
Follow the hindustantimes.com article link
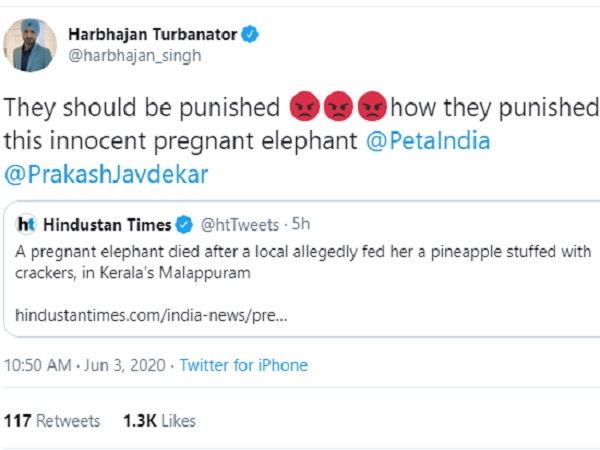click(x=152, y=315)
